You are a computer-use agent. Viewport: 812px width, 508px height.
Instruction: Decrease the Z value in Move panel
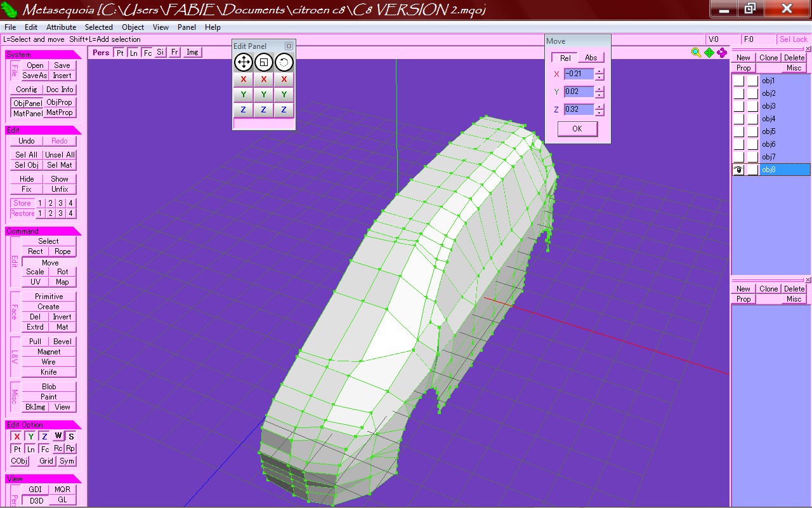click(599, 113)
